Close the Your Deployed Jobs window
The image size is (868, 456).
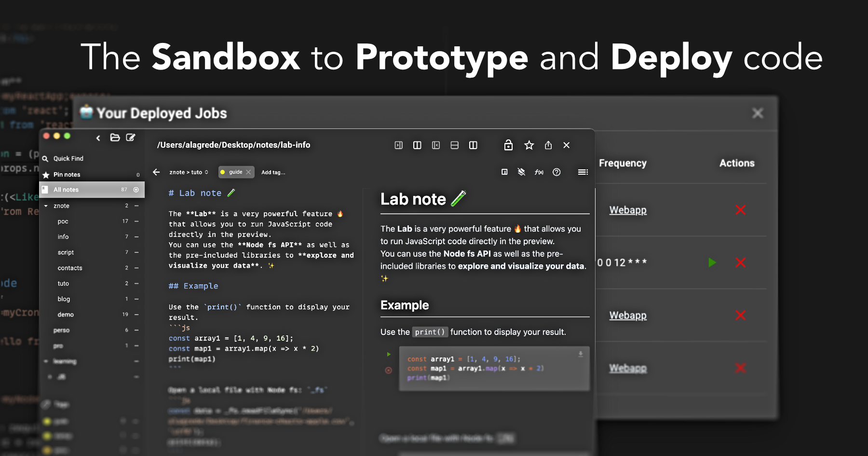coord(758,113)
